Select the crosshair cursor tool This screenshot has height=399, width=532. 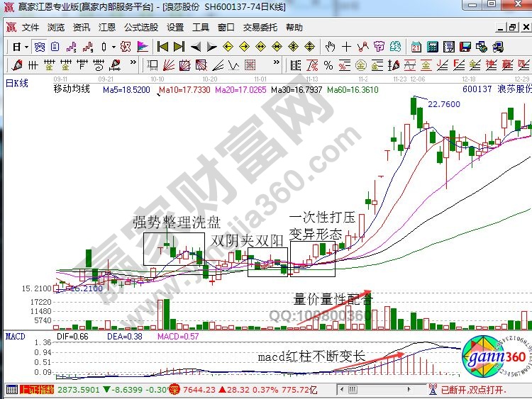(346, 47)
